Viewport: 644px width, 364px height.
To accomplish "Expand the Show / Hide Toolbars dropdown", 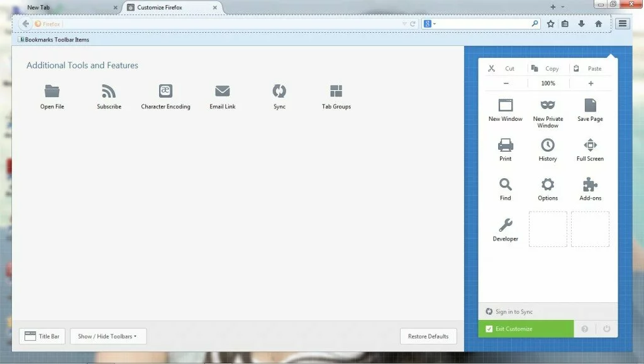I will tap(108, 336).
